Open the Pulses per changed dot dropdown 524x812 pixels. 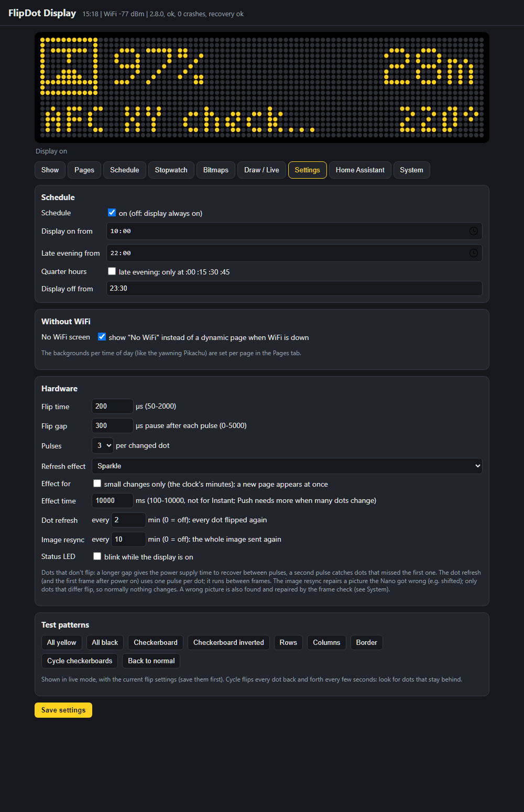tap(102, 445)
